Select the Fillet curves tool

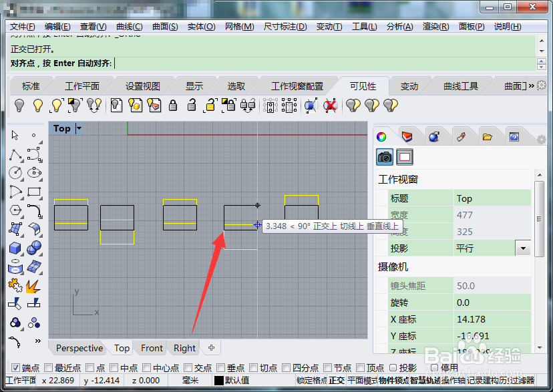coord(35,210)
